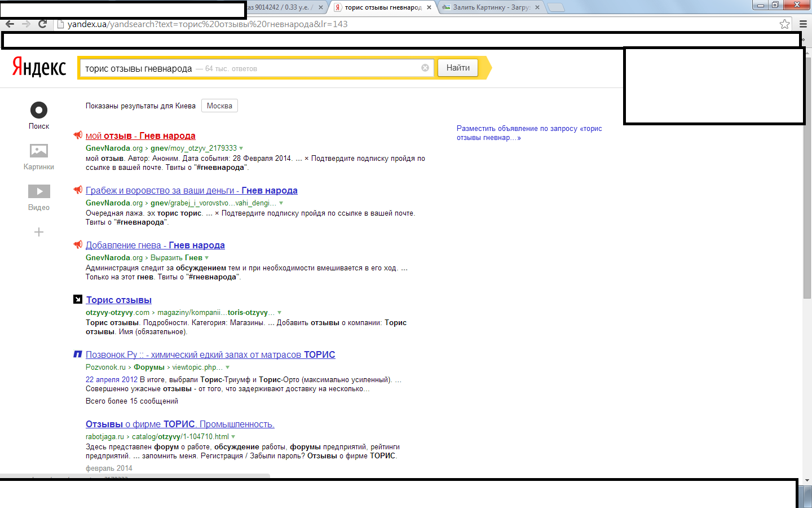Click the Выразить Гнев breadcrumb link
The width and height of the screenshot is (812, 508).
point(176,257)
